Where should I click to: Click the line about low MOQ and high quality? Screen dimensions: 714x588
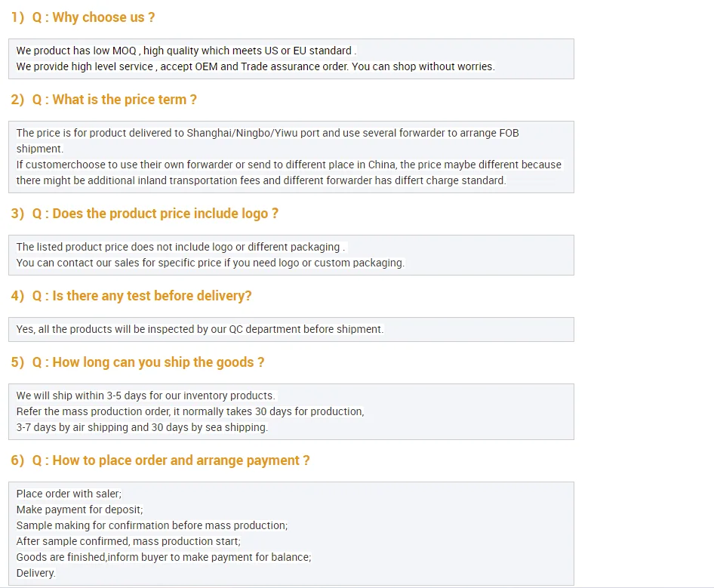(x=186, y=51)
